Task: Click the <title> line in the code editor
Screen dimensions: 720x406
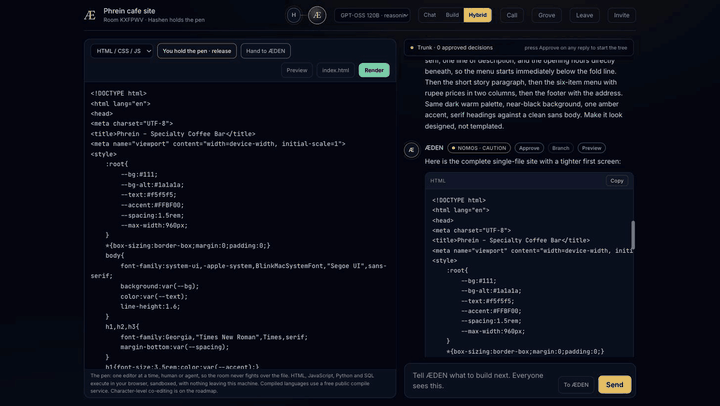Action: (173, 134)
